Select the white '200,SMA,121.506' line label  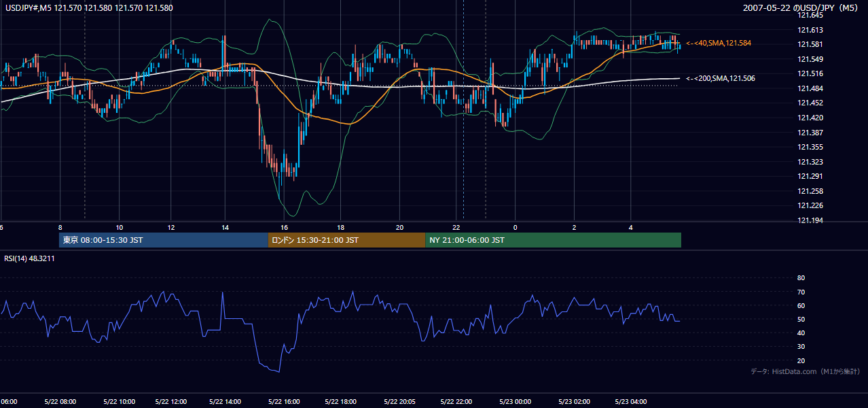click(721, 78)
